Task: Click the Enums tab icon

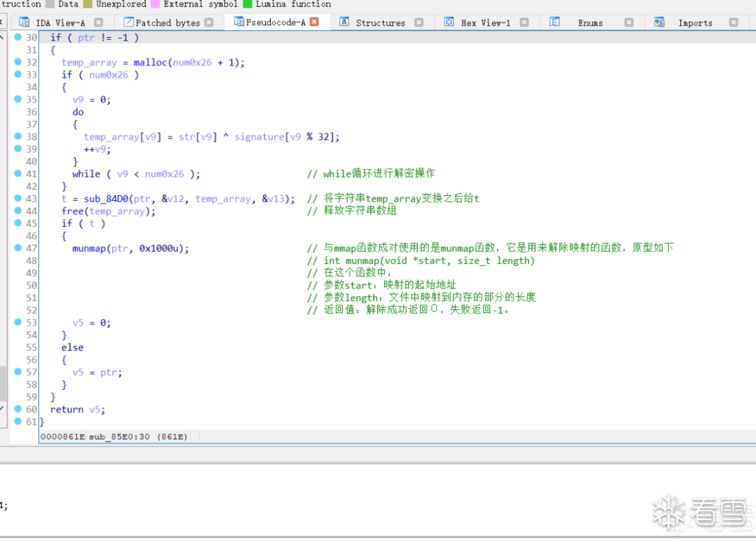Action: tap(554, 22)
